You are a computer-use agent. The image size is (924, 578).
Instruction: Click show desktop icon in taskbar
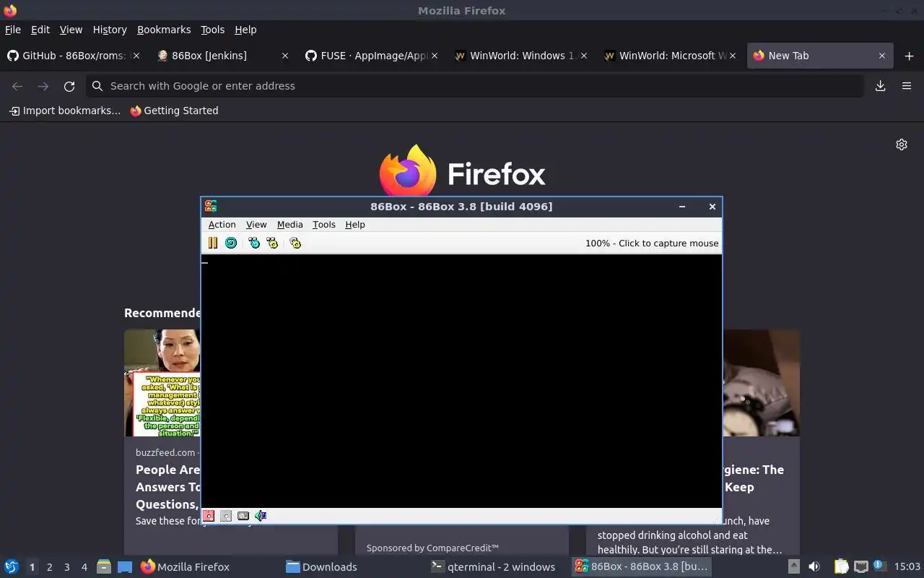coord(124,566)
